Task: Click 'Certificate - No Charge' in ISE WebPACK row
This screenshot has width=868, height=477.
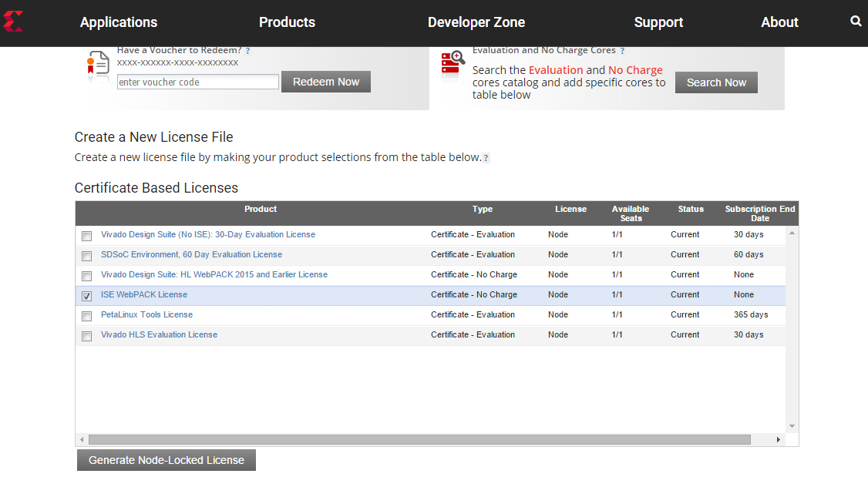Action: click(474, 294)
